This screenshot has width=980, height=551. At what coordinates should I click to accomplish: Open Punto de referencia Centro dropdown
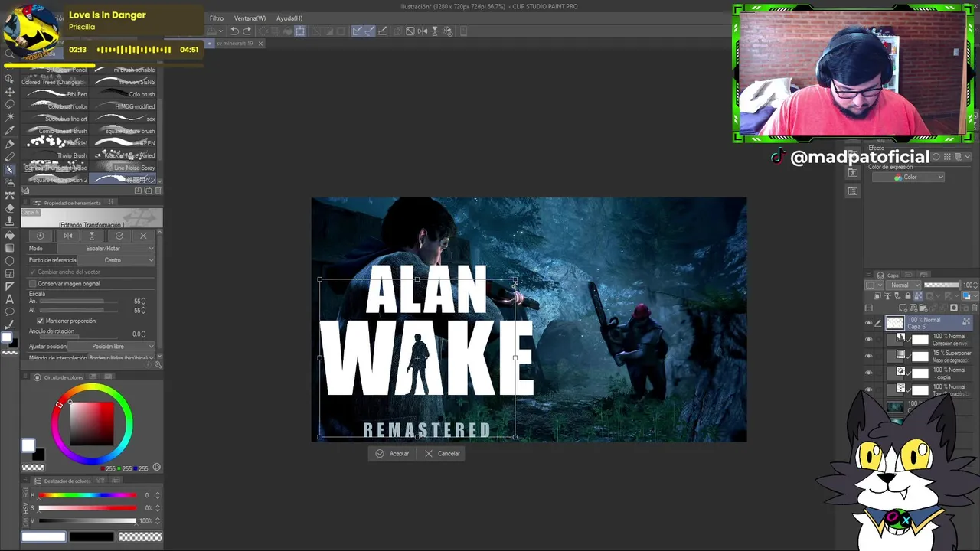[x=116, y=260]
